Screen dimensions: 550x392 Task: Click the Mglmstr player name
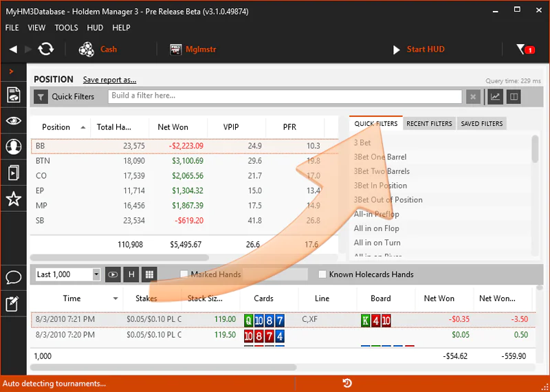coord(201,50)
